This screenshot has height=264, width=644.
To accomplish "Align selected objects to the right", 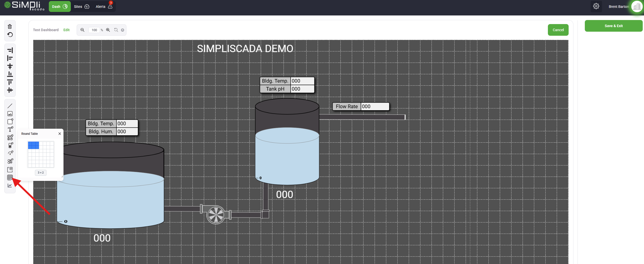I will click(x=10, y=50).
